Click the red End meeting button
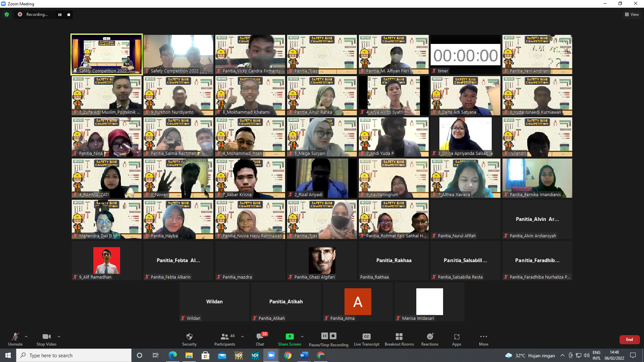Viewport: 644px width, 362px height. pos(629,340)
